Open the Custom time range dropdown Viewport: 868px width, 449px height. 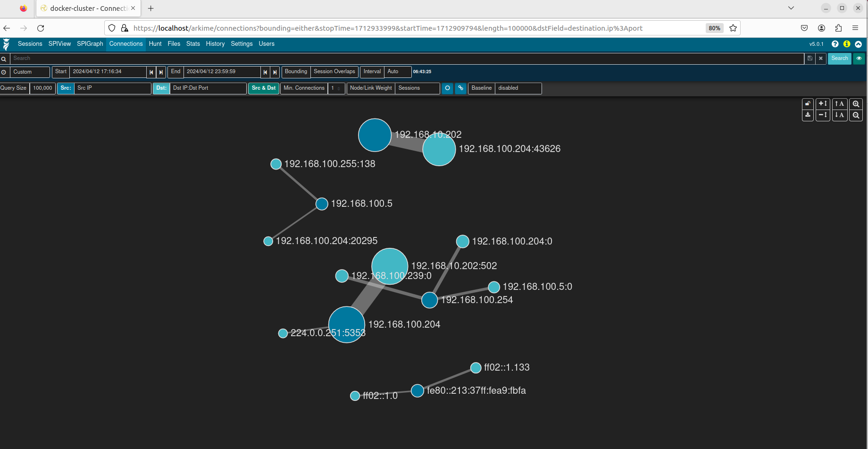[31, 72]
